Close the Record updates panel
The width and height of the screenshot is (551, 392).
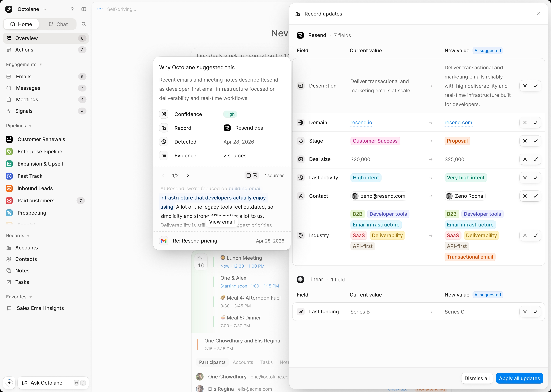pos(539,14)
